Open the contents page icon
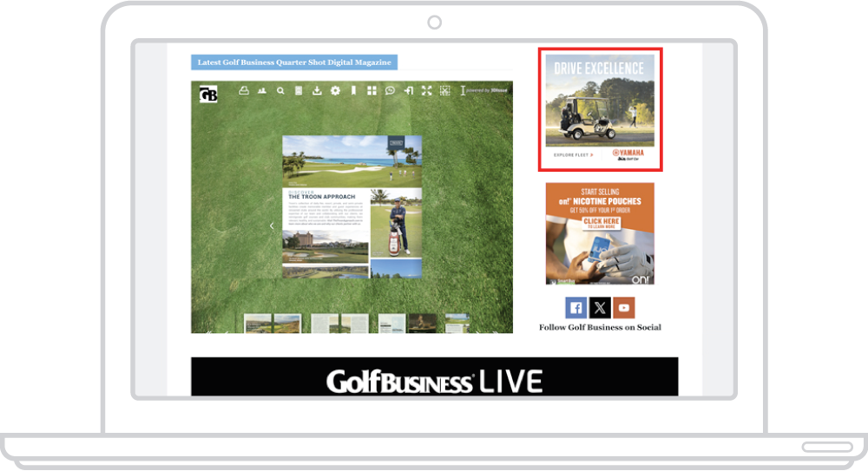This screenshot has width=868, height=471. pos(299,91)
